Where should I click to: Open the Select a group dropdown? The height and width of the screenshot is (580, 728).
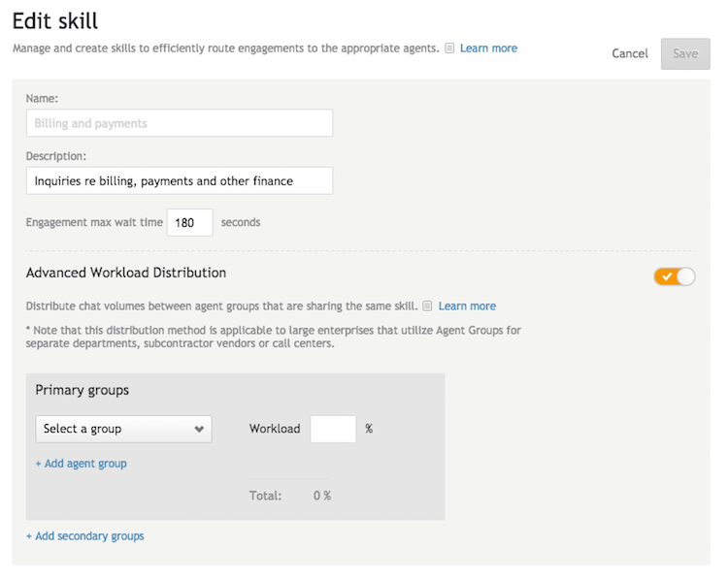point(123,430)
